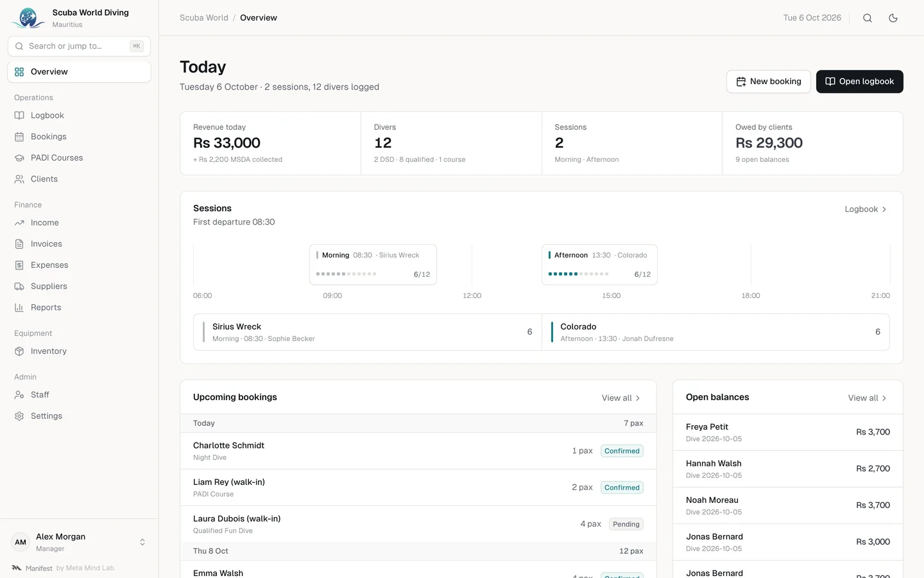This screenshot has width=924, height=578.
Task: View all open balances
Action: pos(867,398)
